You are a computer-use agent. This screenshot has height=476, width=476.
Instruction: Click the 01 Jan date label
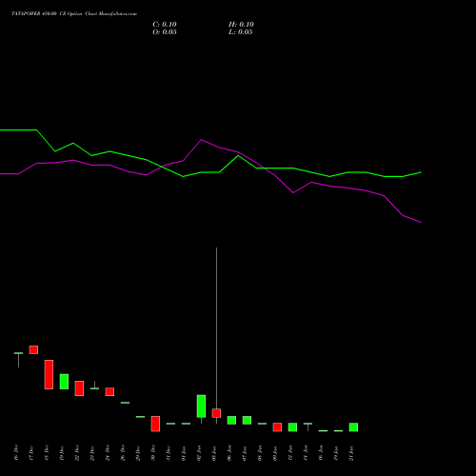[x=184, y=452]
